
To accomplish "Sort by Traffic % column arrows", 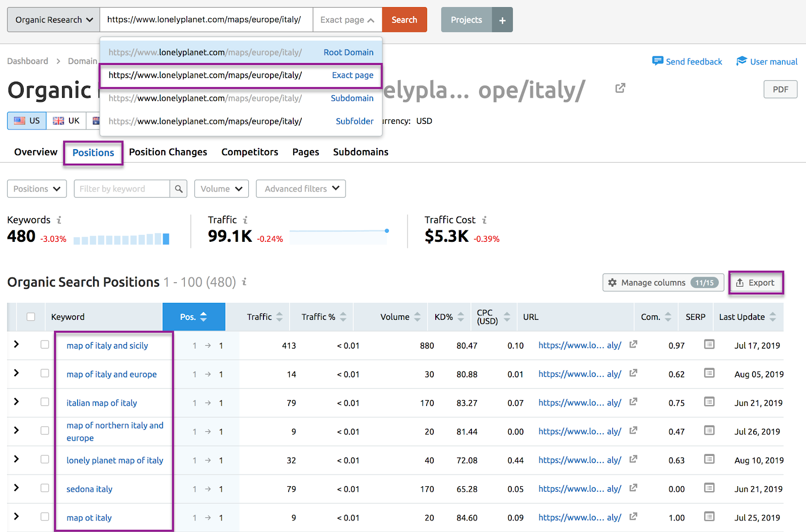I will click(343, 317).
